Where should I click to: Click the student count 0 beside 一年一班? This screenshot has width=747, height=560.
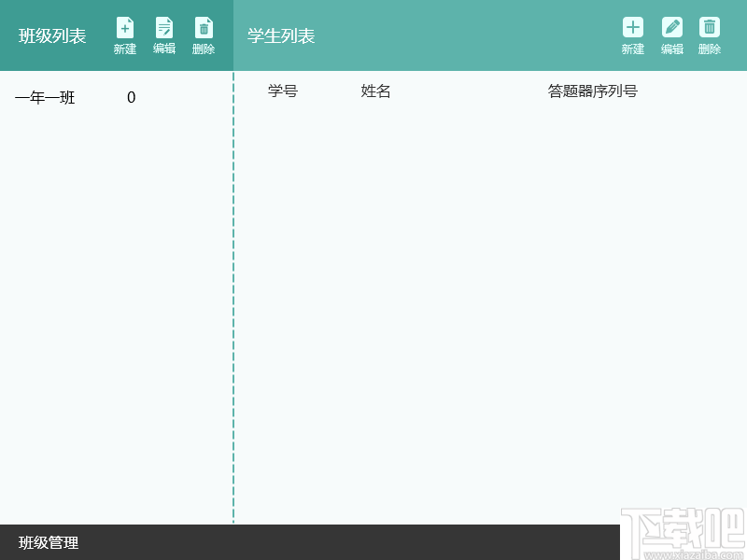pos(131,97)
